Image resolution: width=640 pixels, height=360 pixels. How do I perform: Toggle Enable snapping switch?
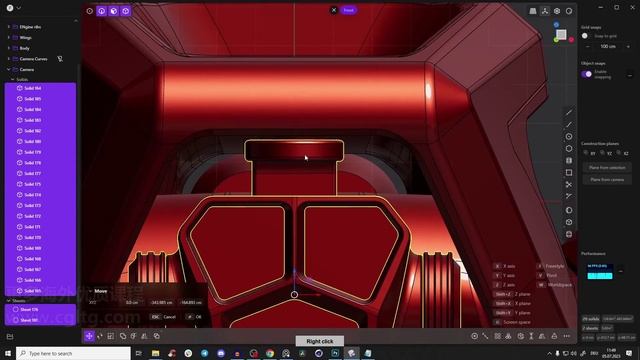[x=587, y=74]
